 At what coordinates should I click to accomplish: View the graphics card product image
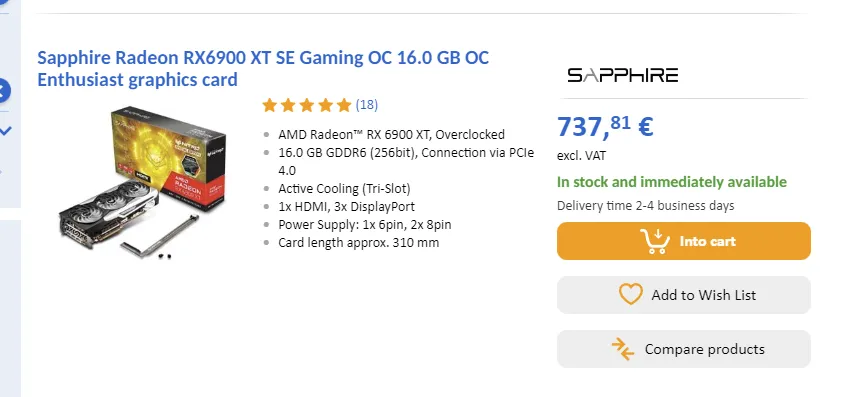[x=142, y=182]
